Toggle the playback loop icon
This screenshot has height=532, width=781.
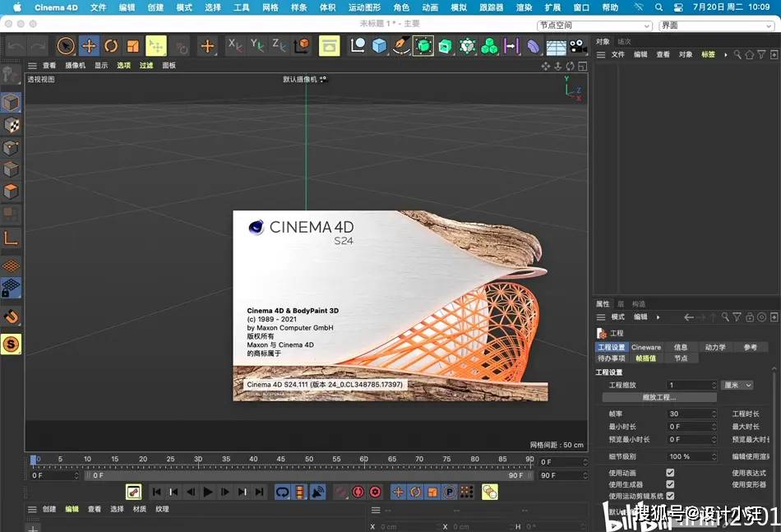tap(283, 493)
